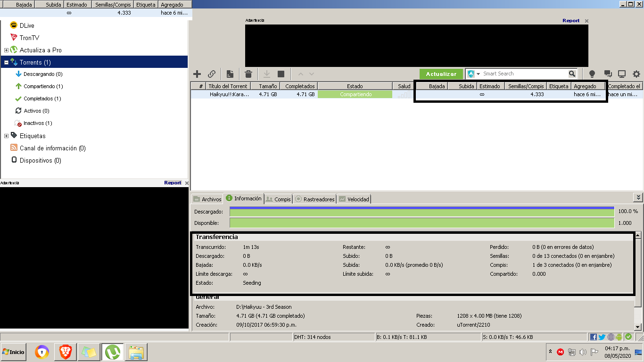
Task: Open the chat bubbles icon in toolbar
Action: (x=608, y=74)
